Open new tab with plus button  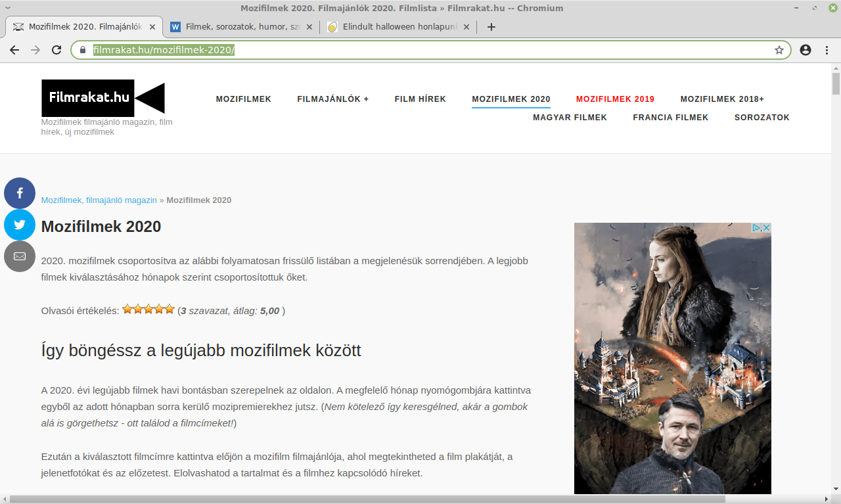click(491, 27)
